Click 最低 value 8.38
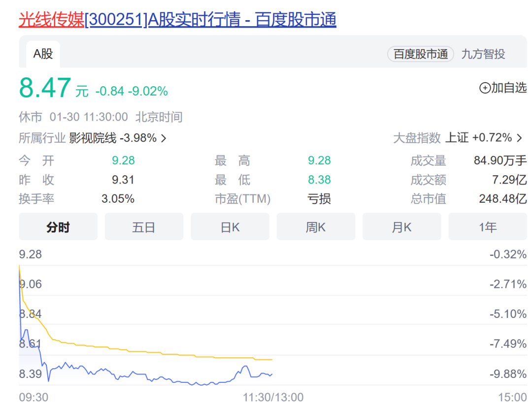This screenshot has height=409, width=532. (x=319, y=180)
